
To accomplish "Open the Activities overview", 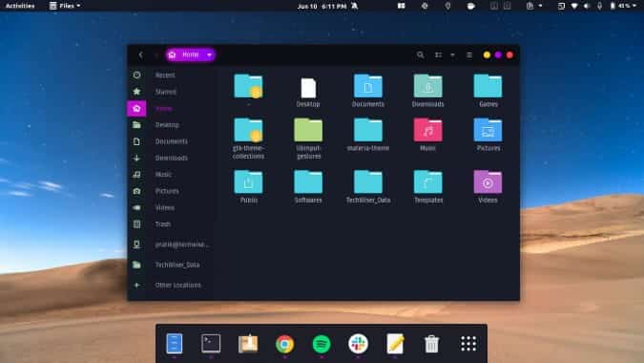I will pos(20,6).
